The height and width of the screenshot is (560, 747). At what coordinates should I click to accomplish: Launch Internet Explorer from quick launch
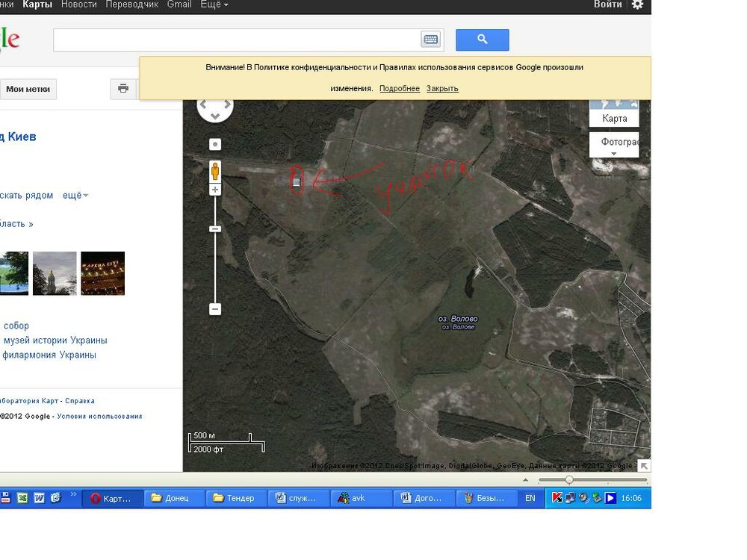56,498
